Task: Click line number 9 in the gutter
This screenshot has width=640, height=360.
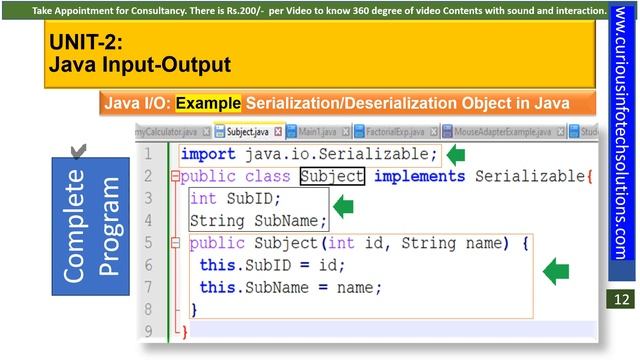Action: (148, 331)
